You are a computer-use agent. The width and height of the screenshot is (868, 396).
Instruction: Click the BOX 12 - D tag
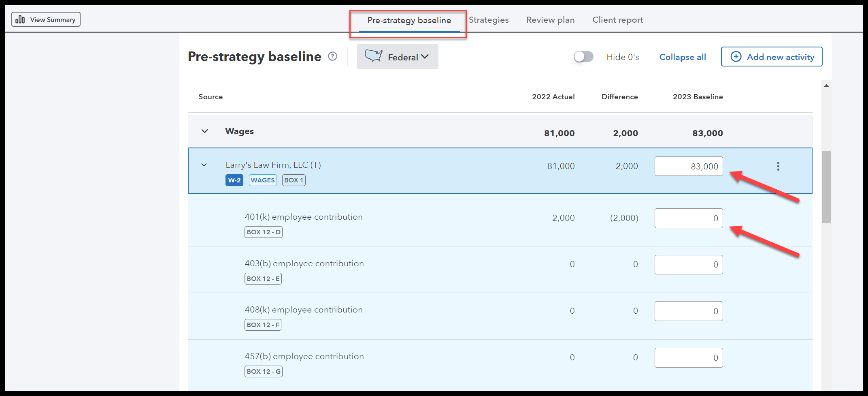pos(263,232)
